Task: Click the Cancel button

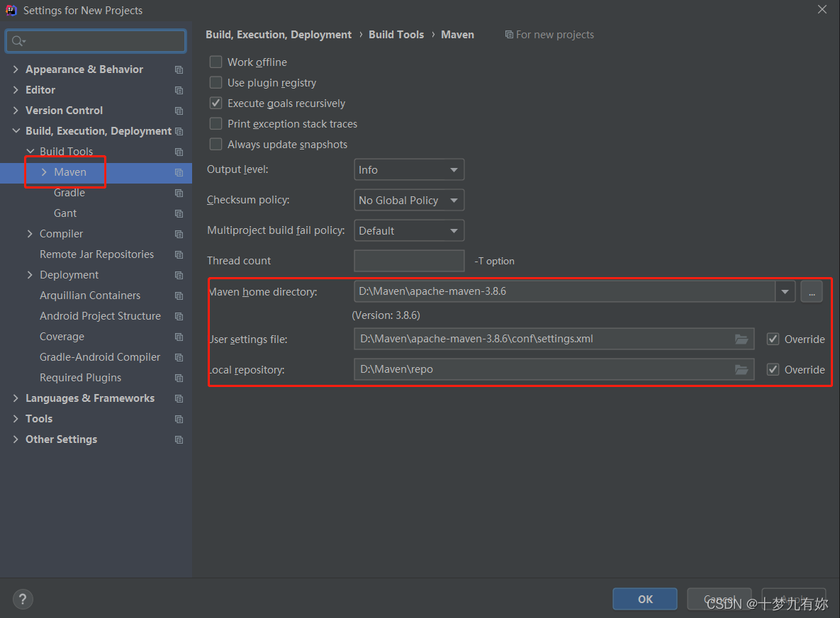Action: (x=719, y=600)
